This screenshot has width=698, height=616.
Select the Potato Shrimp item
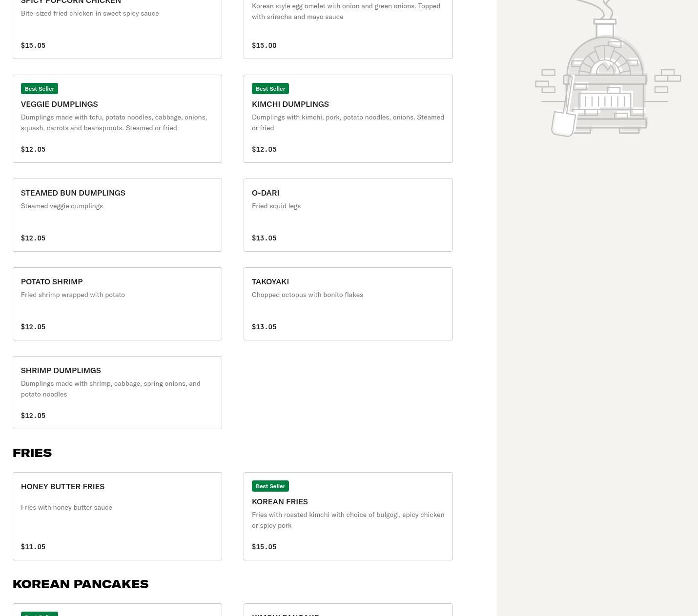click(117, 303)
